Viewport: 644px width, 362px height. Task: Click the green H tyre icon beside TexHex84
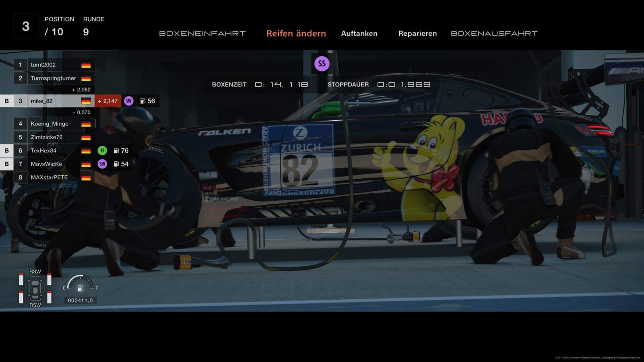pyautogui.click(x=102, y=150)
